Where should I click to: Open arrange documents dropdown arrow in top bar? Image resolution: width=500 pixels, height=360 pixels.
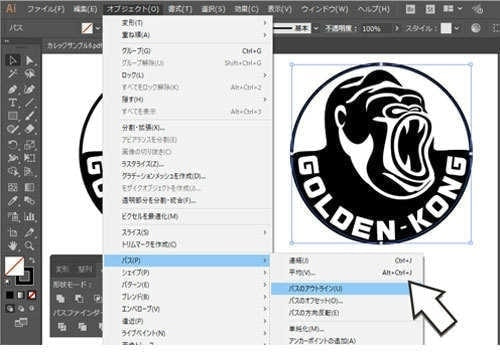[x=460, y=9]
